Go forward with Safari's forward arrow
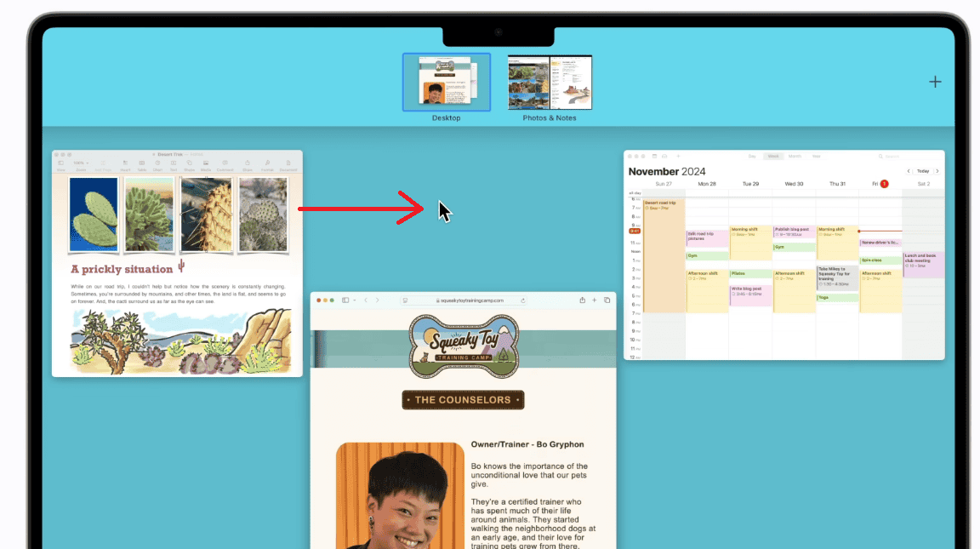 (x=378, y=300)
